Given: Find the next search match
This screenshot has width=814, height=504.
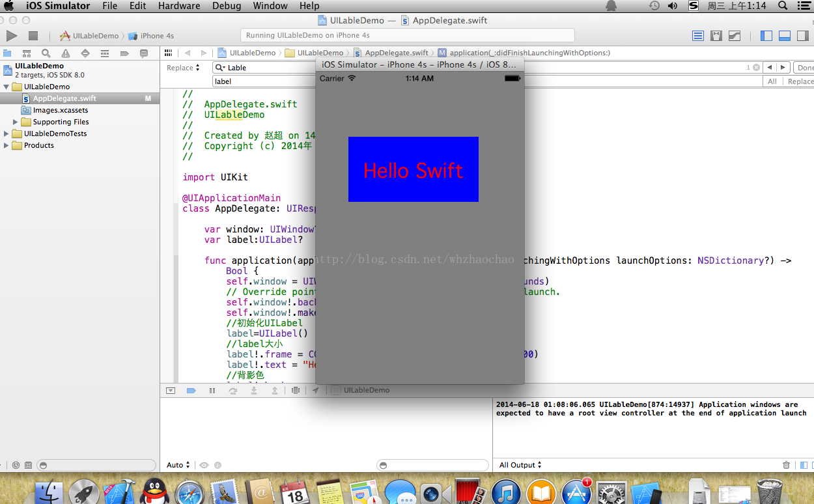Looking at the screenshot, I should (784, 68).
